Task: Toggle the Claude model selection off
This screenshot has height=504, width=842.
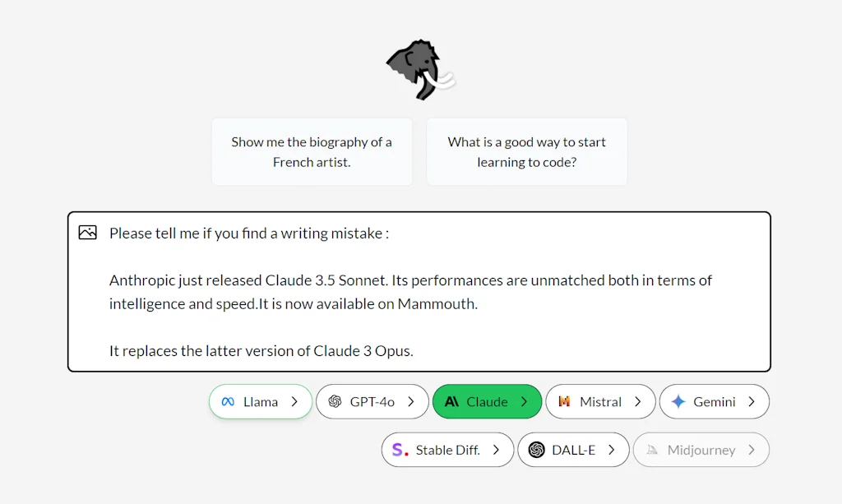Action: pos(487,401)
